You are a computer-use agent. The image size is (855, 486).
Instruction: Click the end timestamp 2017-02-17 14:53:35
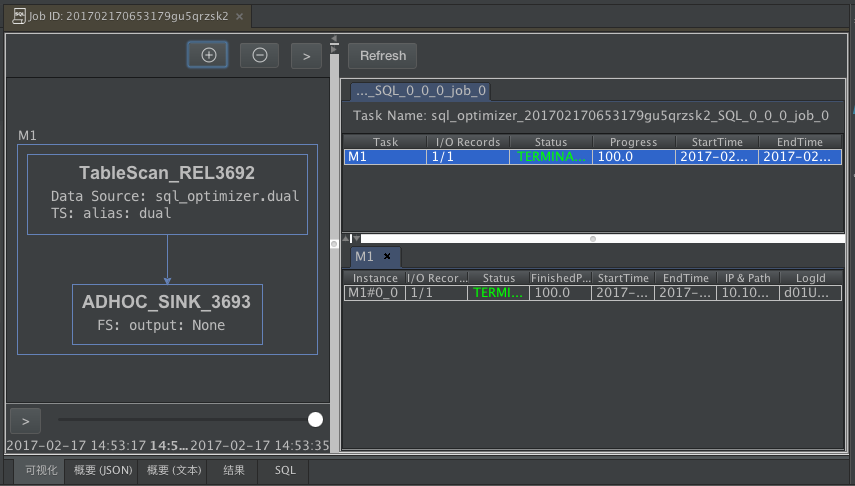coord(260,446)
